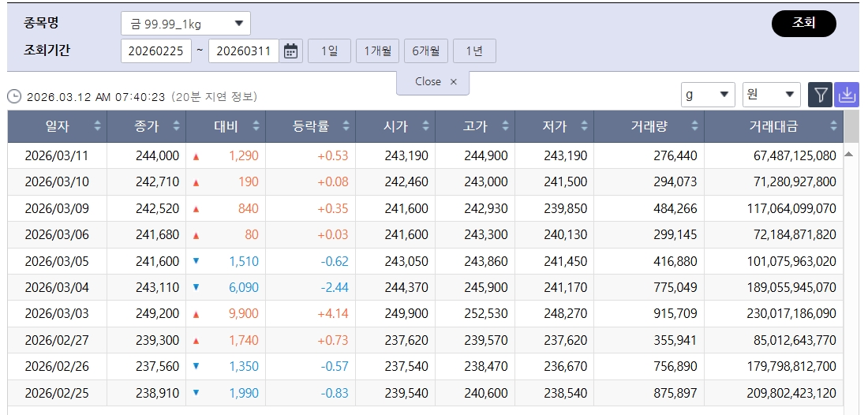Click the date cell 2026/03/03

coord(57,314)
